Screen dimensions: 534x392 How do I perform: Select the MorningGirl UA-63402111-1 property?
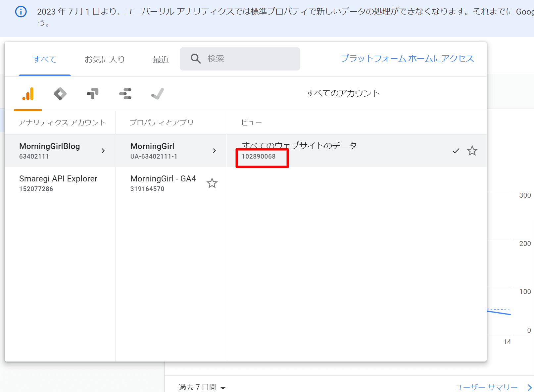tap(171, 151)
